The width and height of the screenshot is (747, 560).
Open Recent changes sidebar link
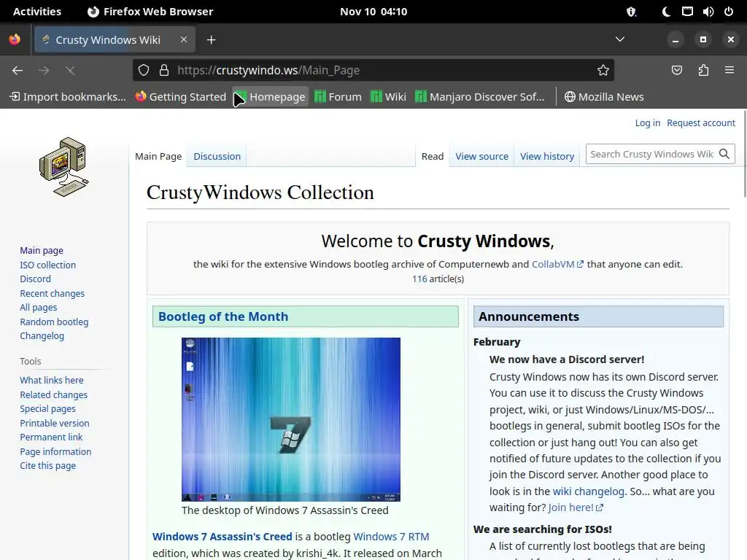point(52,293)
